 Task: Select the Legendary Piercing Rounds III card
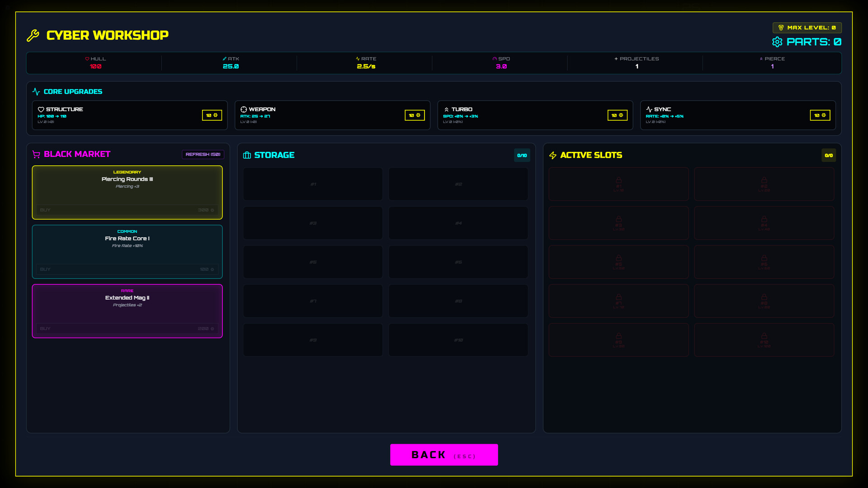point(127,192)
